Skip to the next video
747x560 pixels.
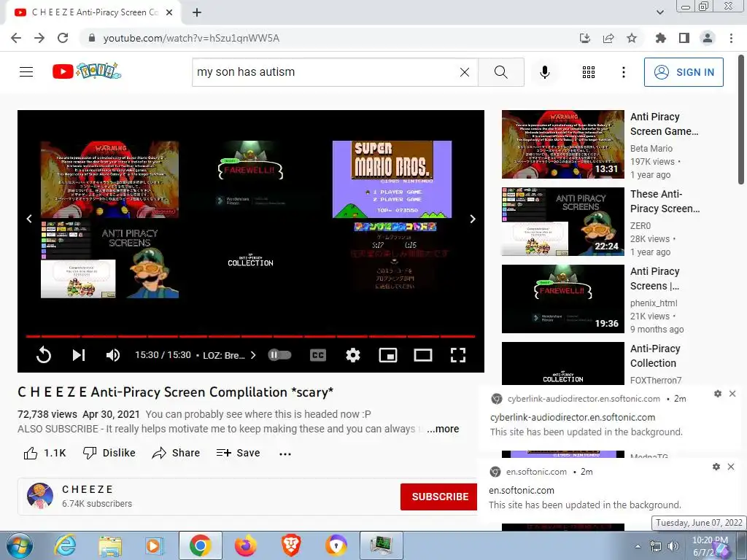click(79, 355)
